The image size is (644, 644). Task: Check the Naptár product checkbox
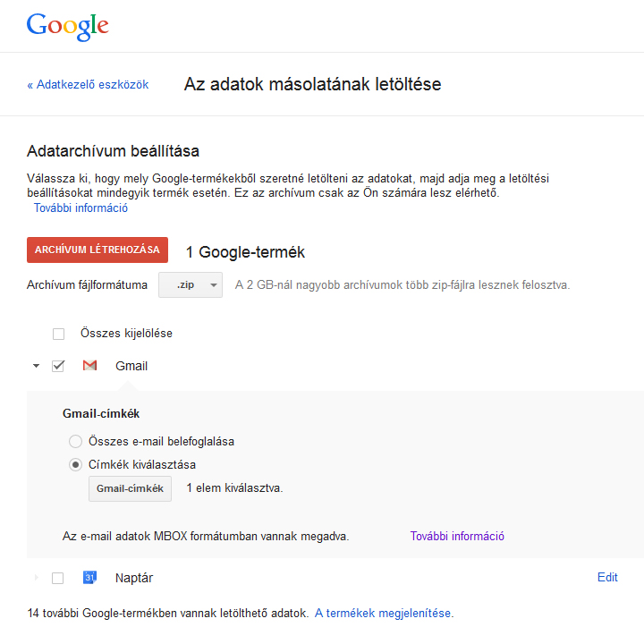[x=58, y=578]
